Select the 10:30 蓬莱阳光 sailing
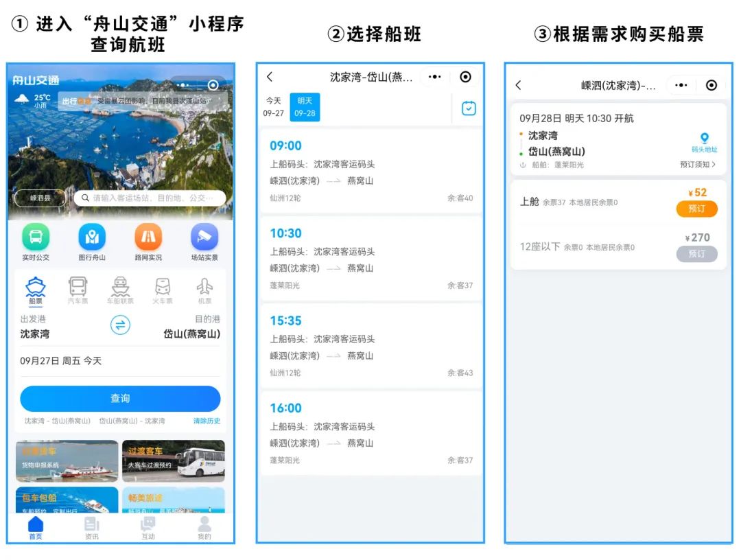Image resolution: width=741 pixels, height=560 pixels. pyautogui.click(x=370, y=259)
